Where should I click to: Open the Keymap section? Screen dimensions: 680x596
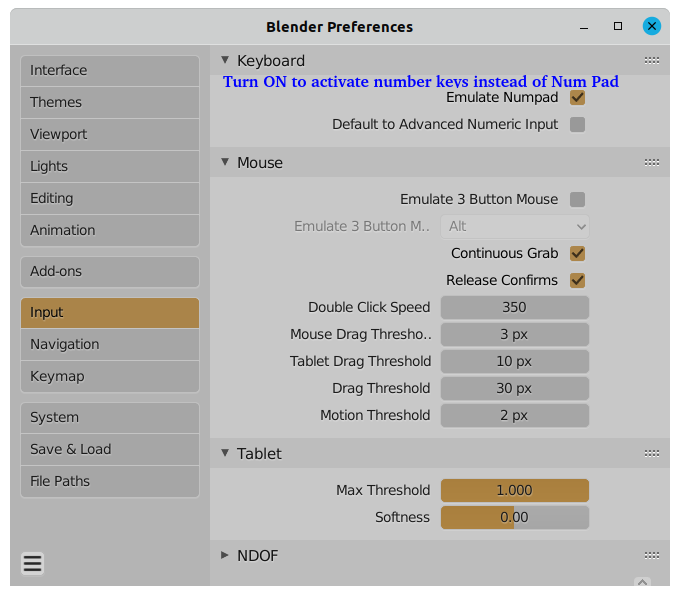pyautogui.click(x=110, y=377)
